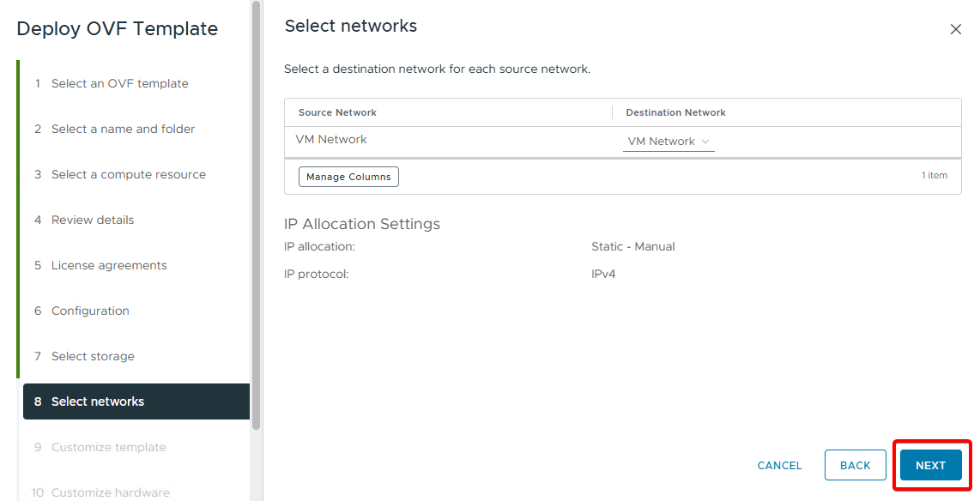The width and height of the screenshot is (980, 501).
Task: Jump to step 3 Select a compute resource
Action: pos(128,174)
